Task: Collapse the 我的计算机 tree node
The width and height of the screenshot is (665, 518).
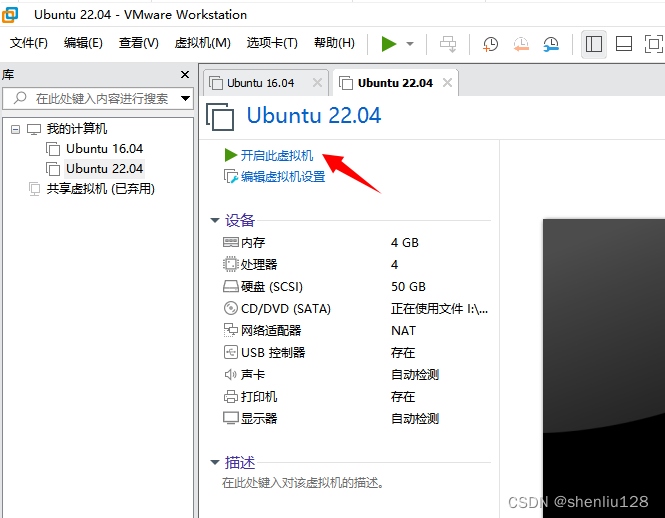Action: (15, 129)
